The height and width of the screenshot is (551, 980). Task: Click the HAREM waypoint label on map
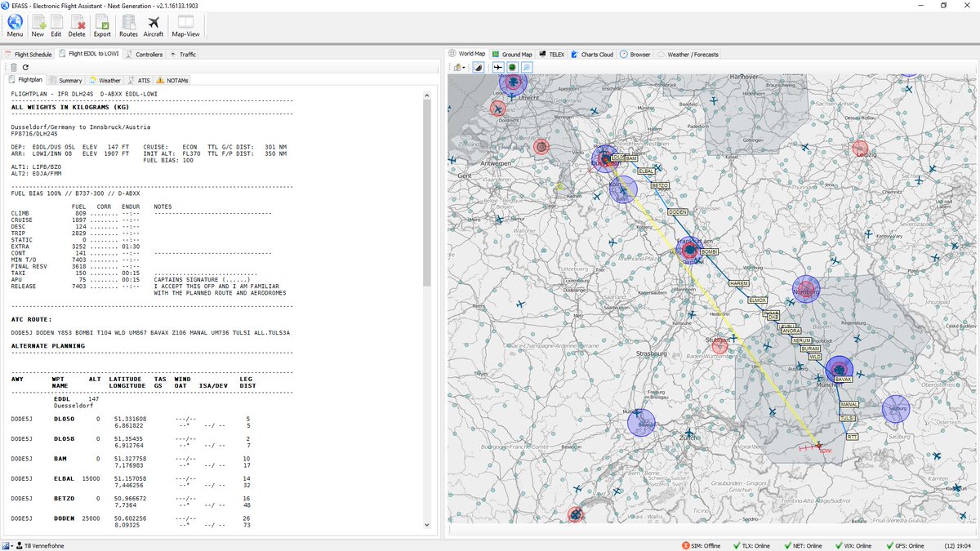click(738, 283)
